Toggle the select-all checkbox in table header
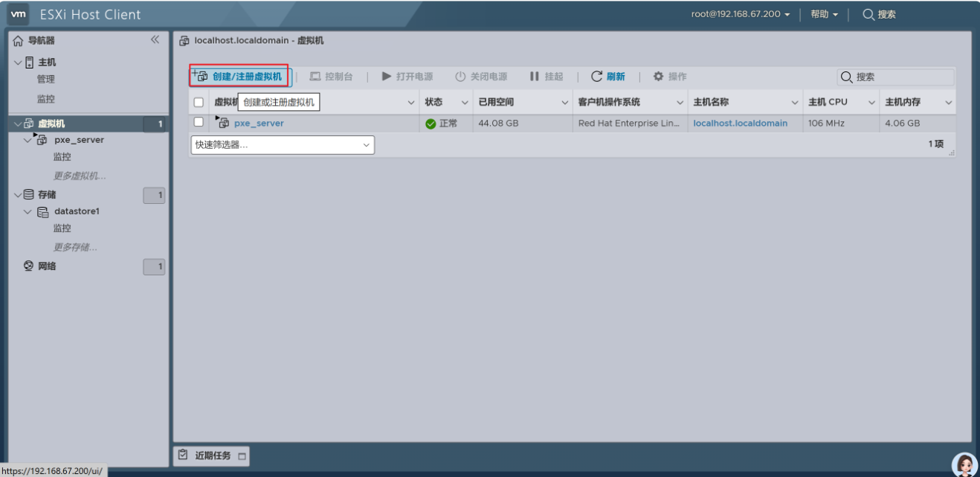 coord(199,103)
